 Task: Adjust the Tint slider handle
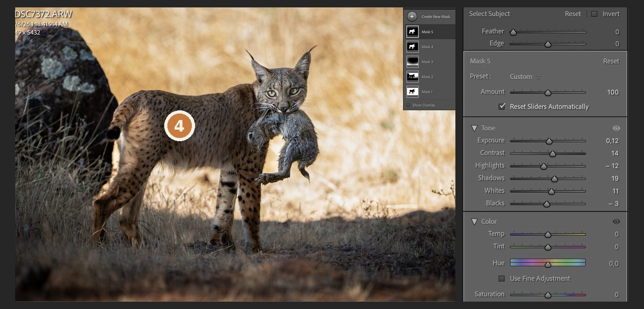click(x=548, y=247)
